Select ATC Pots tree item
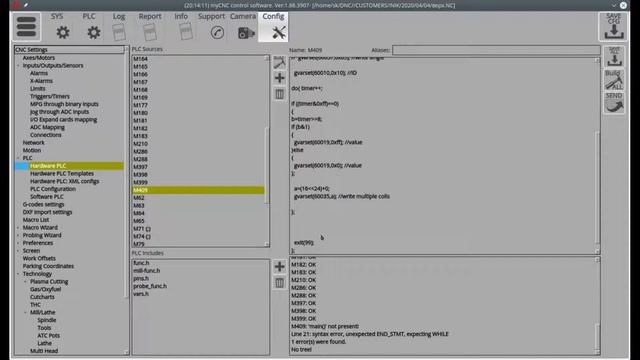640x360 pixels. 49,336
